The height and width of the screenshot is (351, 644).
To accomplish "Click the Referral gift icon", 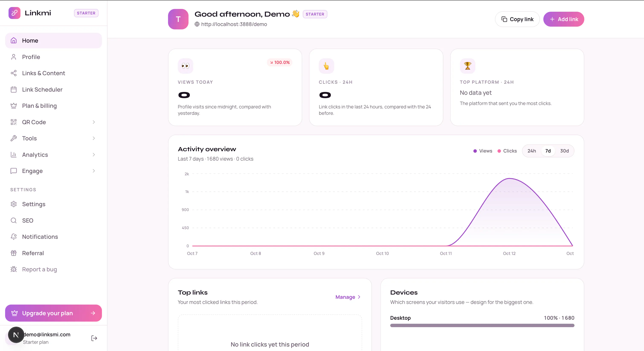I will [14, 253].
